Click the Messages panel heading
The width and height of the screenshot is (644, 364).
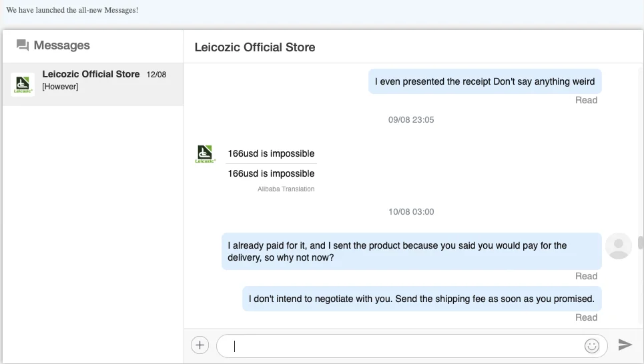(x=61, y=45)
